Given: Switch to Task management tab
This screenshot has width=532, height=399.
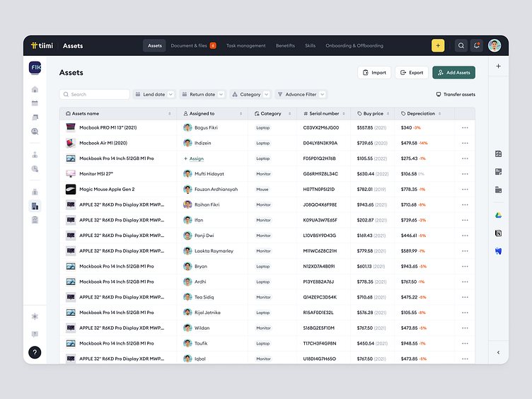Looking at the screenshot, I should point(246,45).
